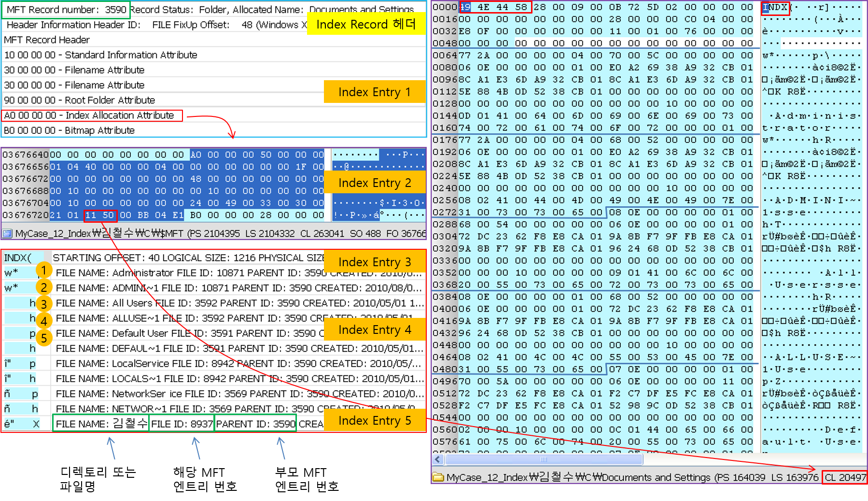This screenshot has height=501, width=868.
Task: Click the hex row at offset 0144
Action: [x=646, y=116]
